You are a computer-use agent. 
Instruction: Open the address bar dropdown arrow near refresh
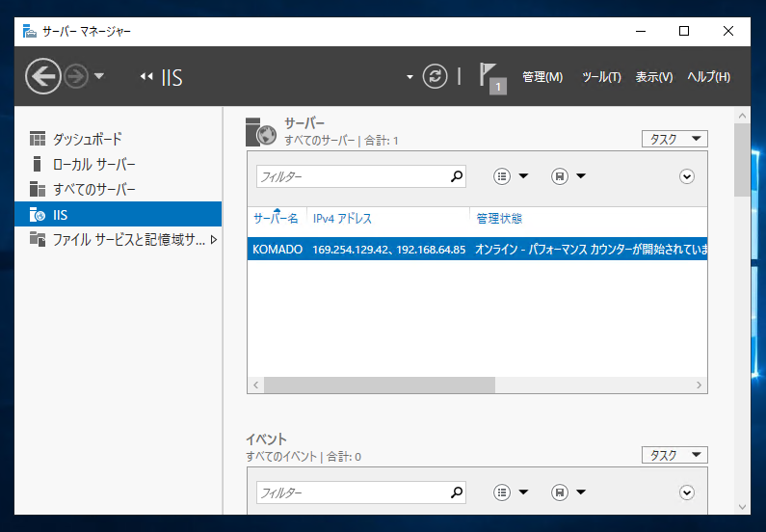[409, 77]
